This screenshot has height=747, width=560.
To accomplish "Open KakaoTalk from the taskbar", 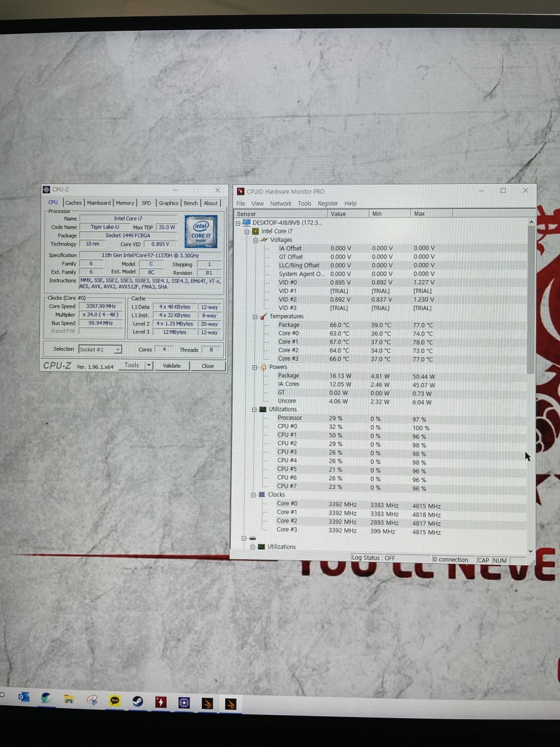I will (115, 701).
